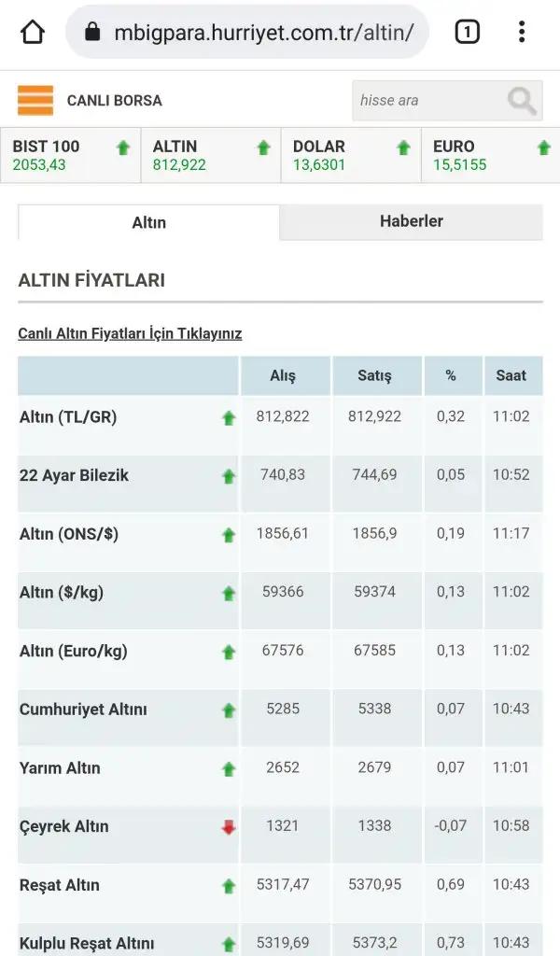The height and width of the screenshot is (956, 560).
Task: Switch to the Haberler tab
Action: point(412,221)
